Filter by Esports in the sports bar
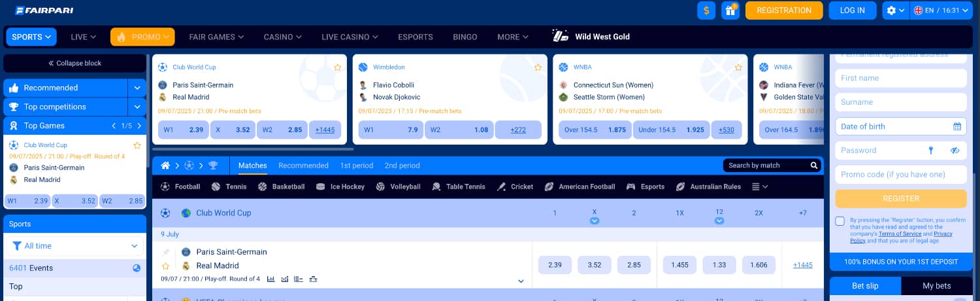Screen dimensions: 980x301 [645, 186]
